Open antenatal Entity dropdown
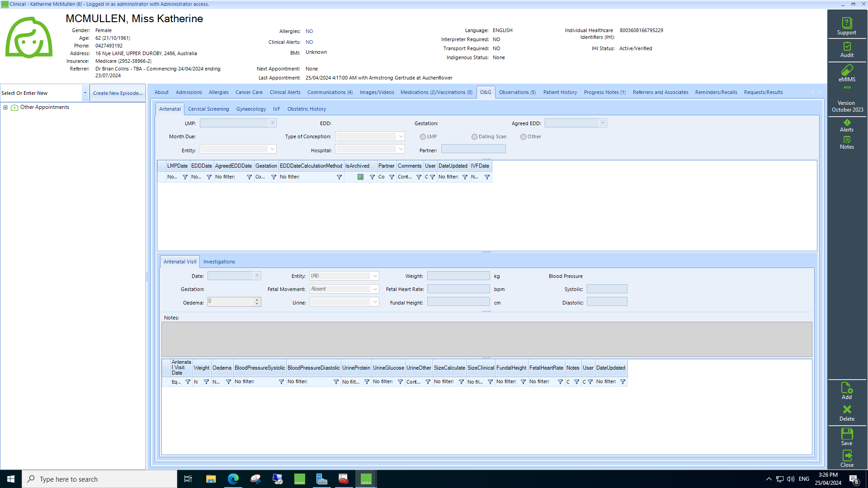 coord(272,149)
